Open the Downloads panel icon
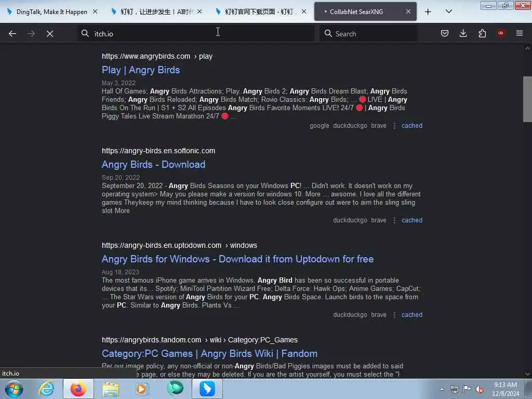The width and height of the screenshot is (532, 399). pyautogui.click(x=463, y=33)
